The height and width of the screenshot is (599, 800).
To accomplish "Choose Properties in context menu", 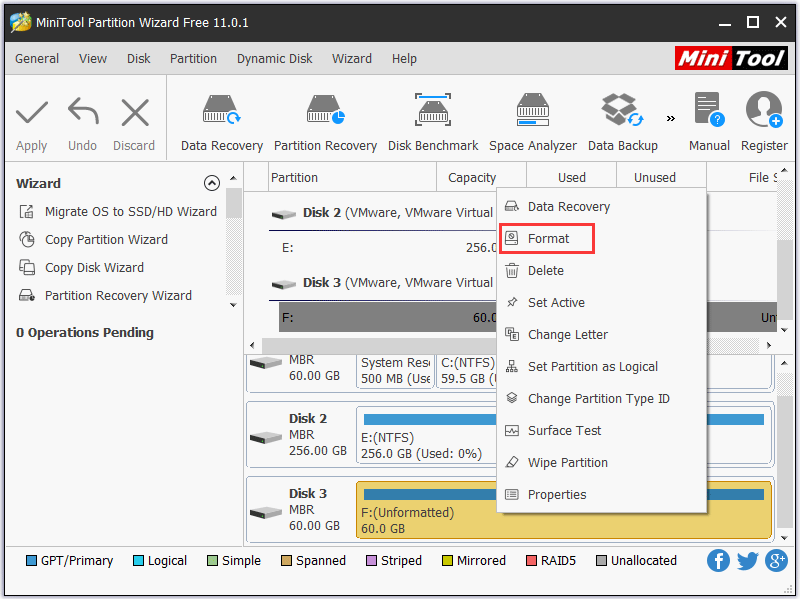I will 602,494.
